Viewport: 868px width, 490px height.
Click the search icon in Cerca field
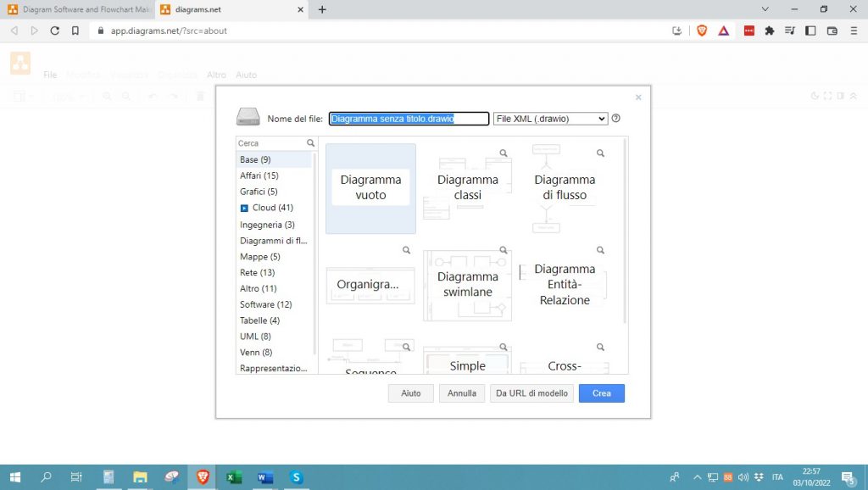[311, 143]
